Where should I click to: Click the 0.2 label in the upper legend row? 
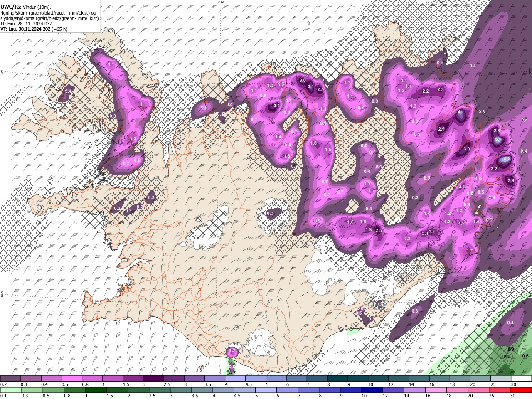click(x=3, y=384)
